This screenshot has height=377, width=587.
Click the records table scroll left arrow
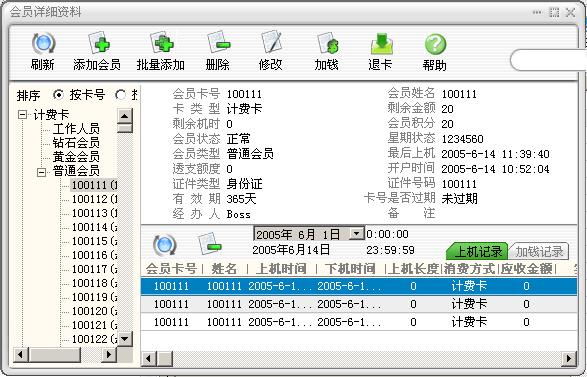149,359
